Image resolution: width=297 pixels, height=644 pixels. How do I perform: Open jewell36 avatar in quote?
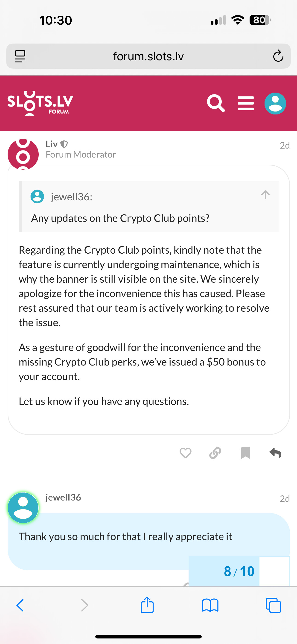tap(37, 196)
